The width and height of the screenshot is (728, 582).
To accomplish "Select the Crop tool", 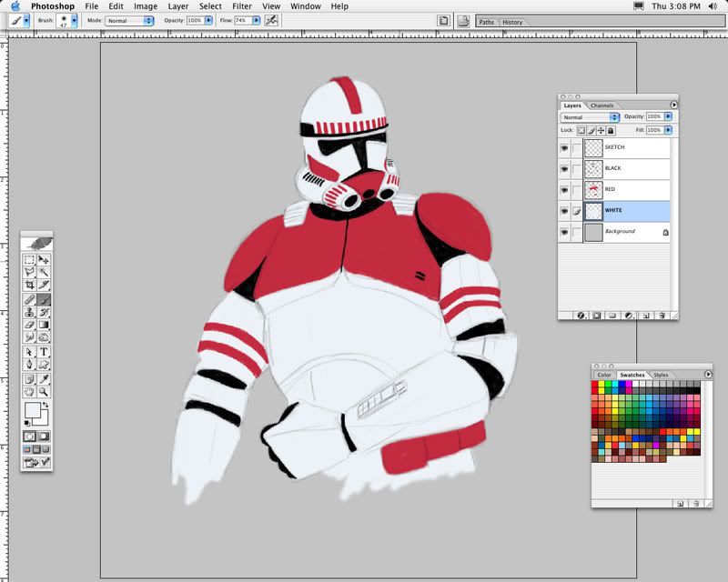I will 29,285.
